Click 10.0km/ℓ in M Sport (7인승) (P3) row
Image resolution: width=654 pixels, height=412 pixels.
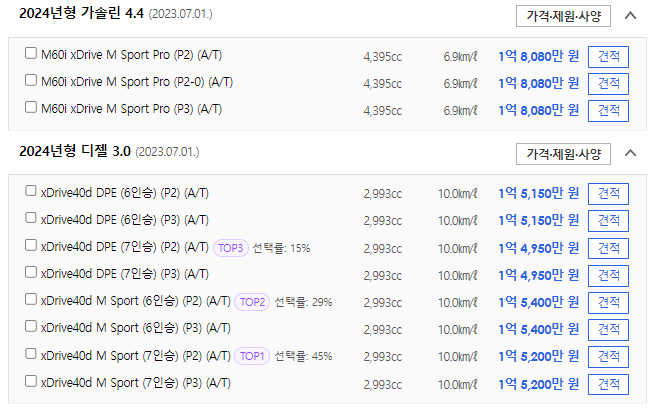click(457, 384)
